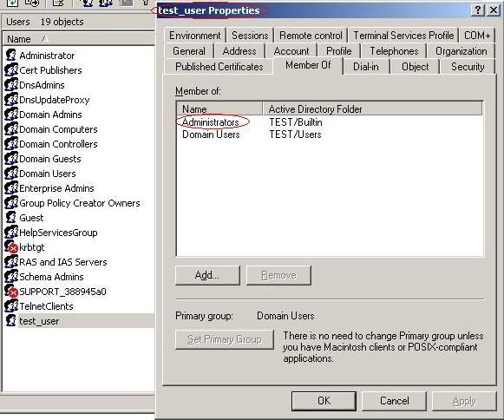Select the SUPPORT_388945a0 disabled account icon
The height and width of the screenshot is (420, 504).
11,292
